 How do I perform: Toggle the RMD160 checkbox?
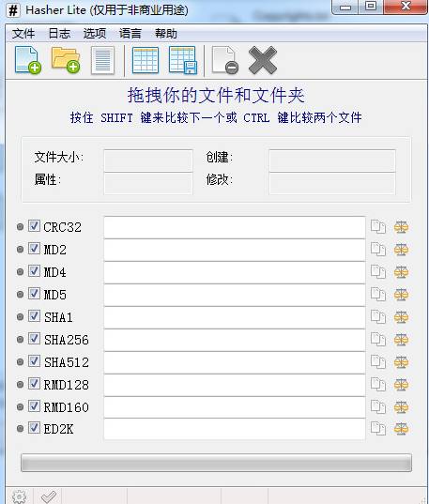pyautogui.click(x=34, y=406)
